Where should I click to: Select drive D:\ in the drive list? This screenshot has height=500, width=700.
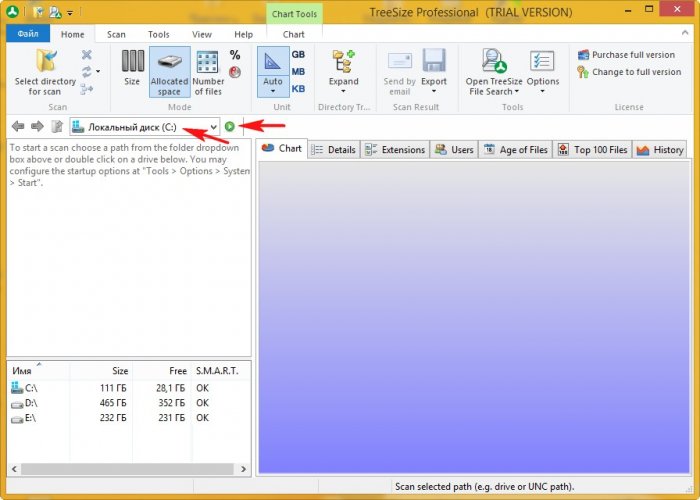(31, 403)
